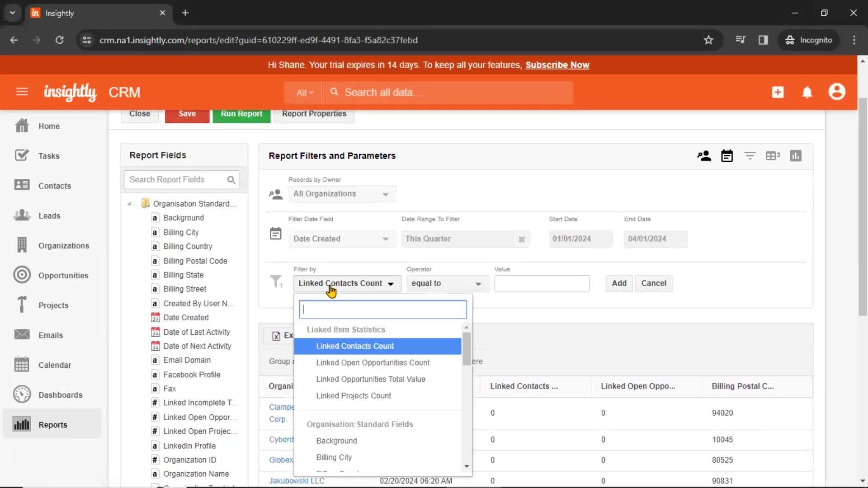Click the Reports sidebar icon
Image resolution: width=868 pixels, height=488 pixels.
point(21,424)
